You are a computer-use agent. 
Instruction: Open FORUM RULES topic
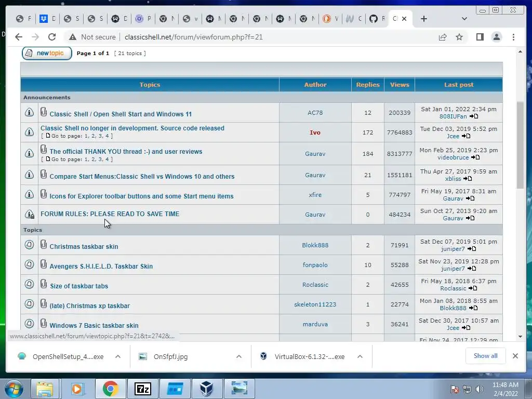click(x=110, y=214)
